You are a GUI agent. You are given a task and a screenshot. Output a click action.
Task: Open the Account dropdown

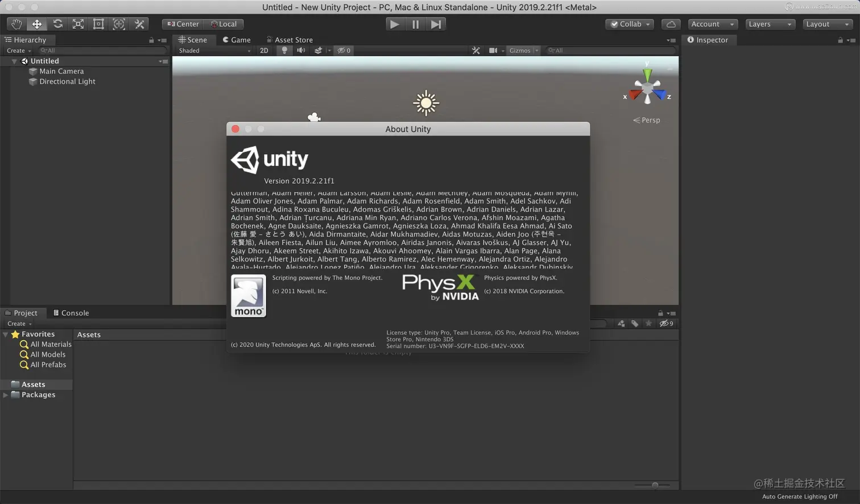point(713,24)
